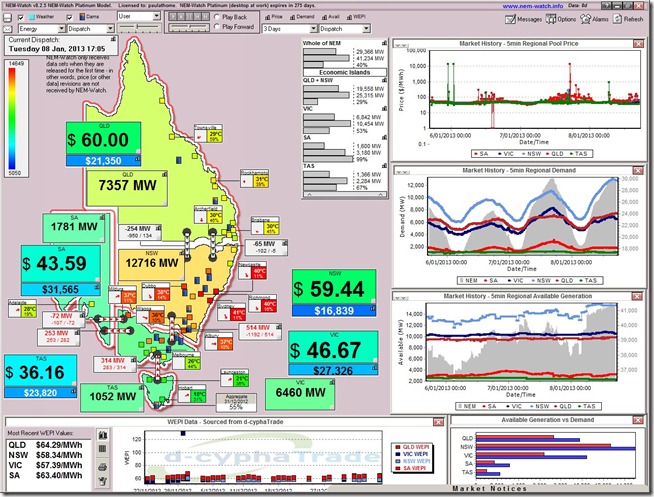The image size is (654, 497).
Task: Click chart icon on NSW $16,839 bar
Action: pyautogui.click(x=372, y=309)
